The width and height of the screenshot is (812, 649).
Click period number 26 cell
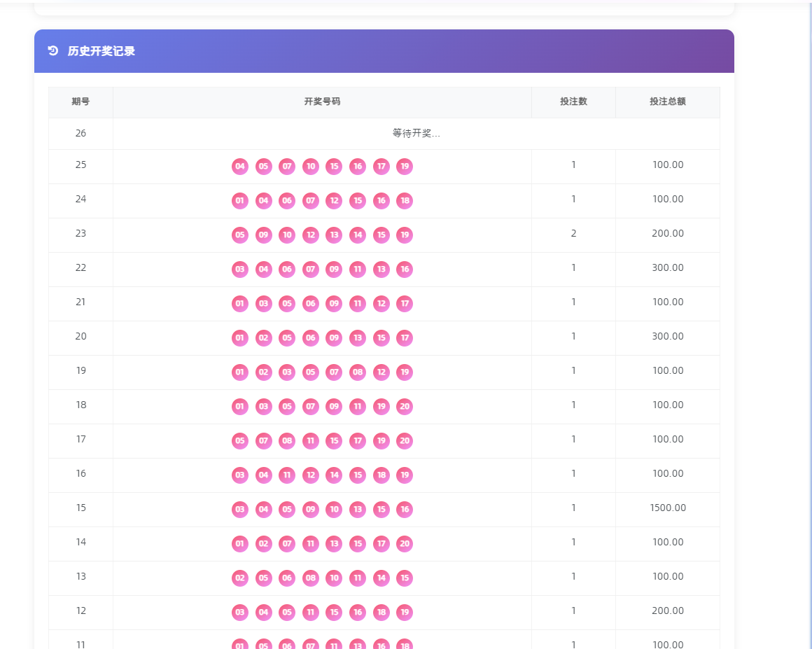click(x=80, y=133)
